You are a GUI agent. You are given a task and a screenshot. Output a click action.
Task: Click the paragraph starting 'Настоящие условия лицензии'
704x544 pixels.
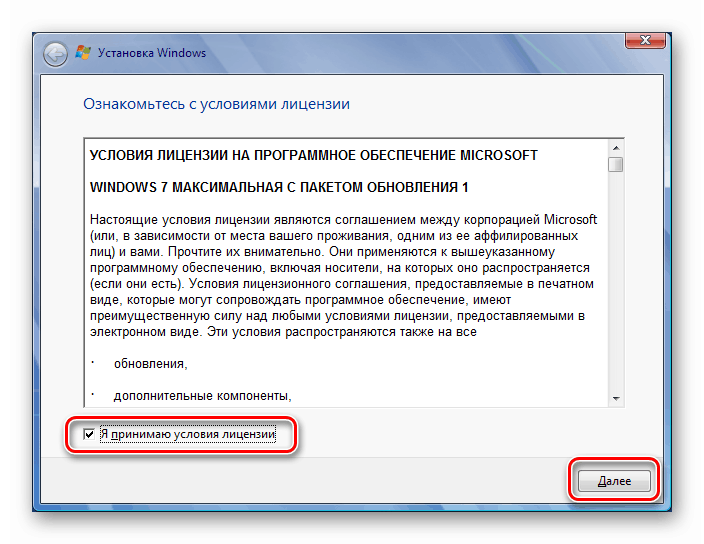pos(343,276)
